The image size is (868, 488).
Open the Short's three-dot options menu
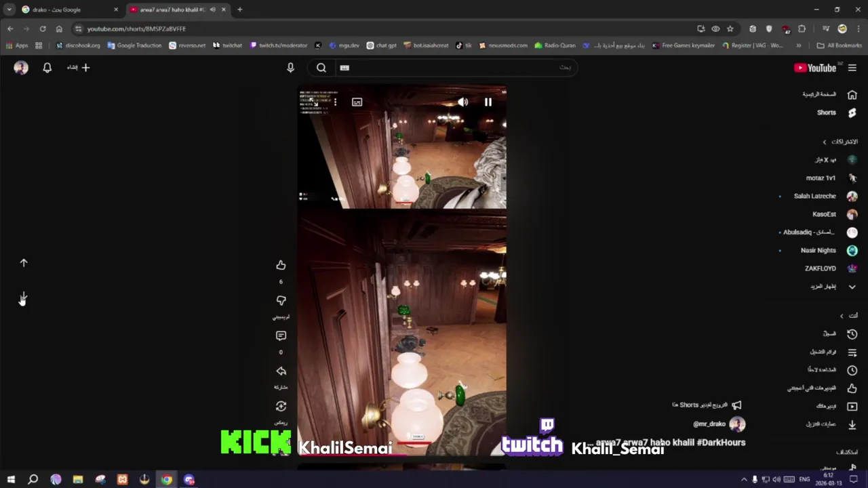tap(335, 102)
